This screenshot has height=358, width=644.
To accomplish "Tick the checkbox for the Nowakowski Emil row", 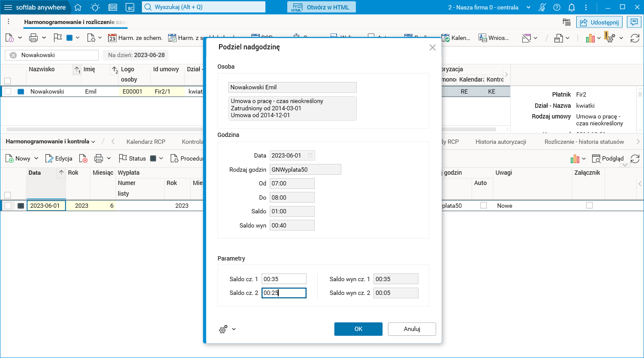I will (x=8, y=91).
